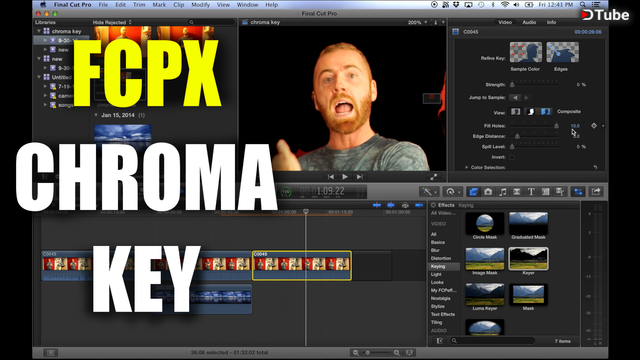
Task: Open viewer zoom 200% dropdown
Action: point(417,22)
